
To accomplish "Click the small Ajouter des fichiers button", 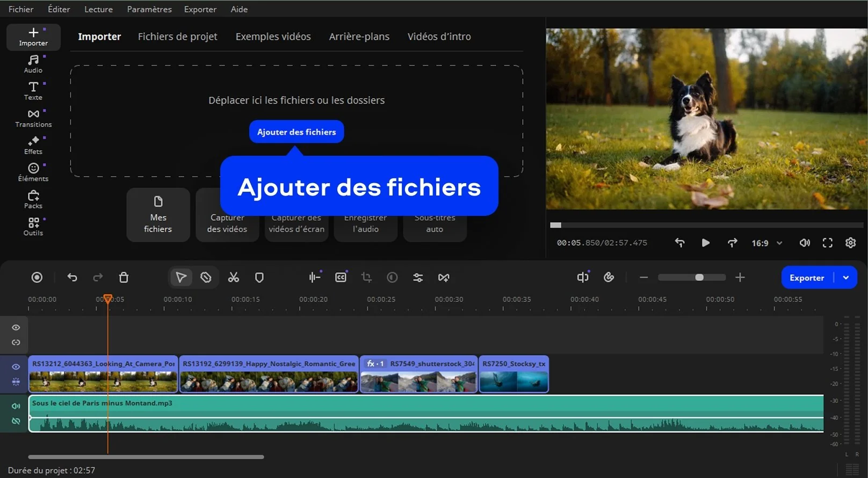I will click(296, 132).
